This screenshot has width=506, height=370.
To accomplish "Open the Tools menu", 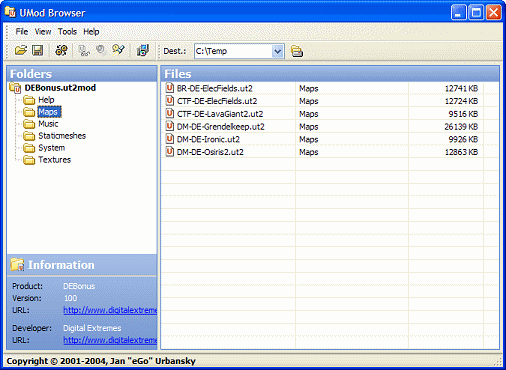I will pyautogui.click(x=67, y=32).
